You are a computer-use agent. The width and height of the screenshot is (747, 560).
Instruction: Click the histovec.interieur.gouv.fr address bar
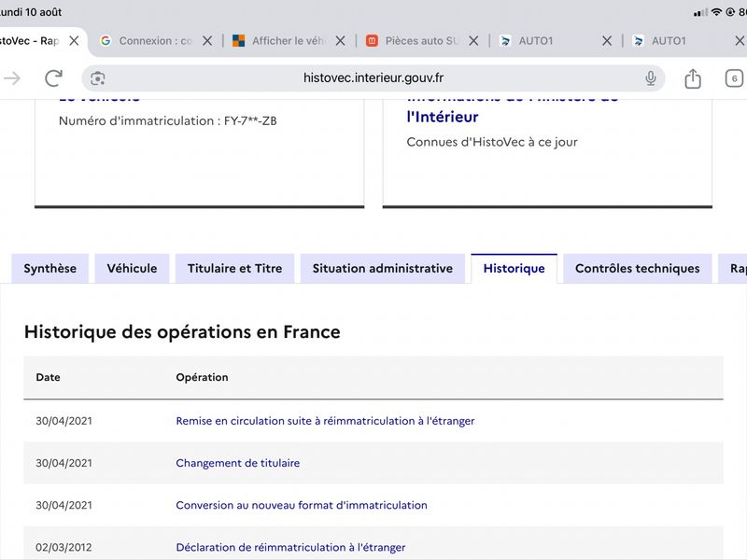tap(373, 78)
